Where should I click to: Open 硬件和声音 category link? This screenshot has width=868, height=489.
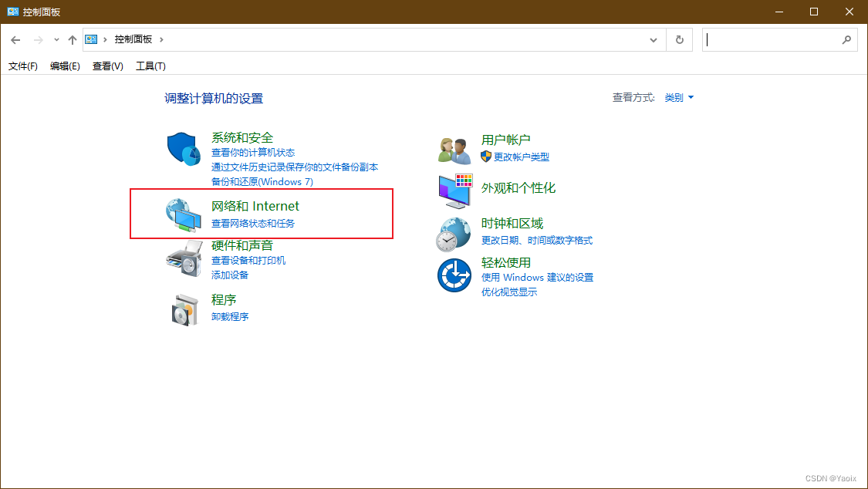pos(242,245)
